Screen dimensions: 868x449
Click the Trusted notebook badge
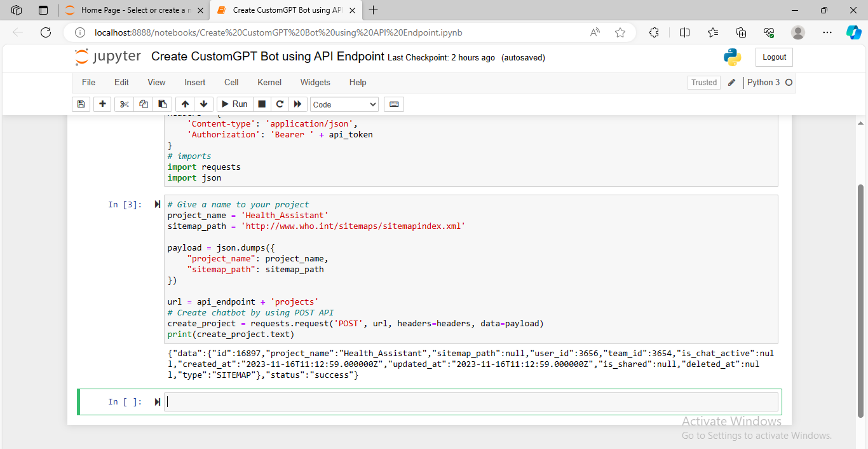pos(703,82)
